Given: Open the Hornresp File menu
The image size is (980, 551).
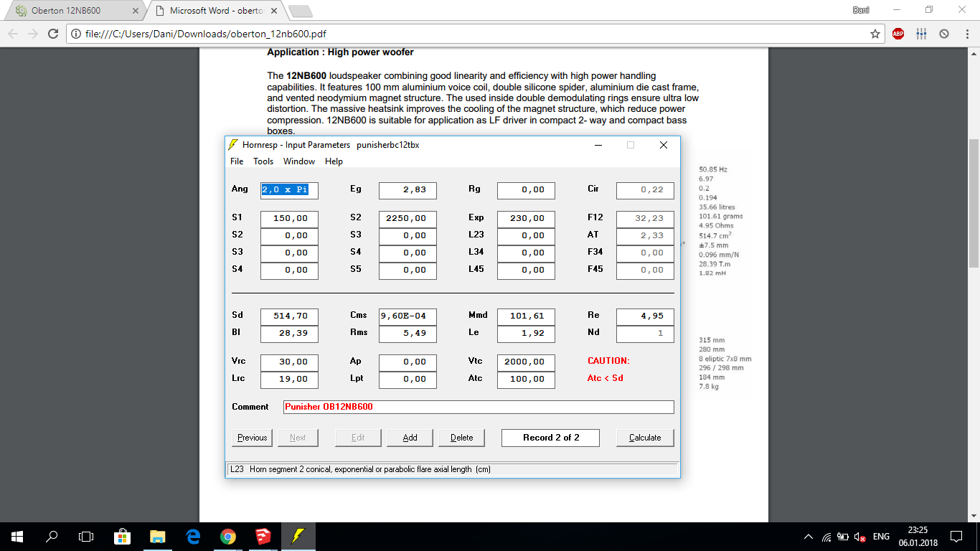Looking at the screenshot, I should pyautogui.click(x=237, y=161).
